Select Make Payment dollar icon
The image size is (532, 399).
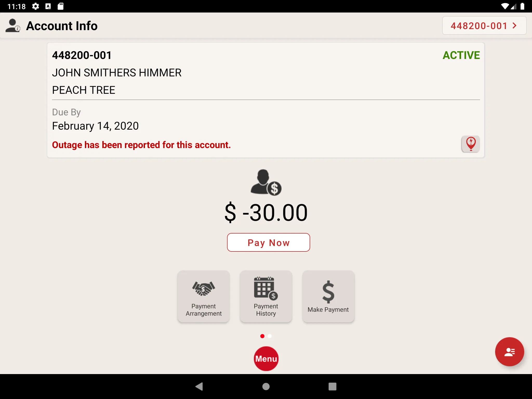click(328, 291)
